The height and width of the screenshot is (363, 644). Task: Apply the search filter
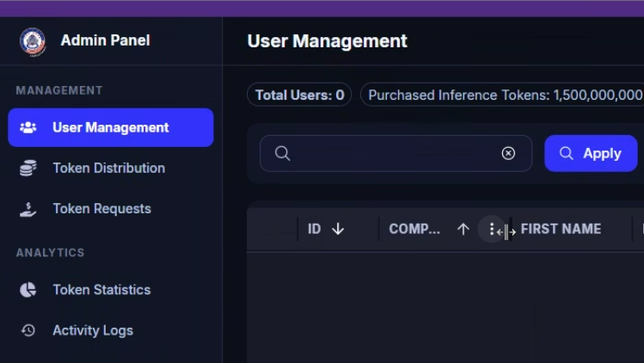[591, 153]
